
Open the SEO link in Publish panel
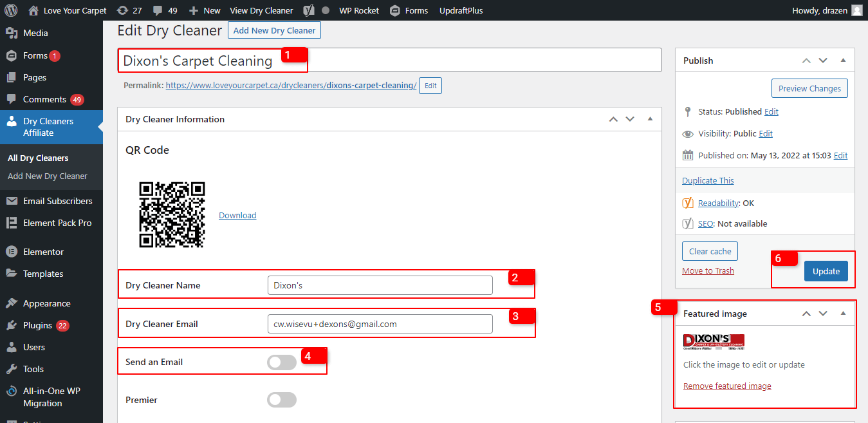click(x=705, y=223)
